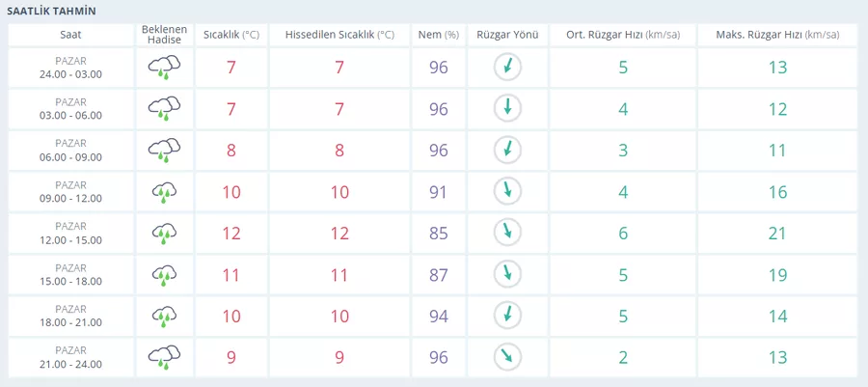Click the rain icon for 24.00 - 03.00
This screenshot has width=868, height=387.
pyautogui.click(x=164, y=68)
